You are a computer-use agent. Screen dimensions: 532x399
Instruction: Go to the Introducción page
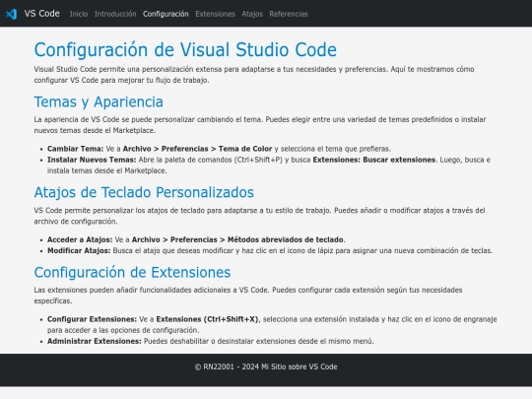[x=115, y=14]
